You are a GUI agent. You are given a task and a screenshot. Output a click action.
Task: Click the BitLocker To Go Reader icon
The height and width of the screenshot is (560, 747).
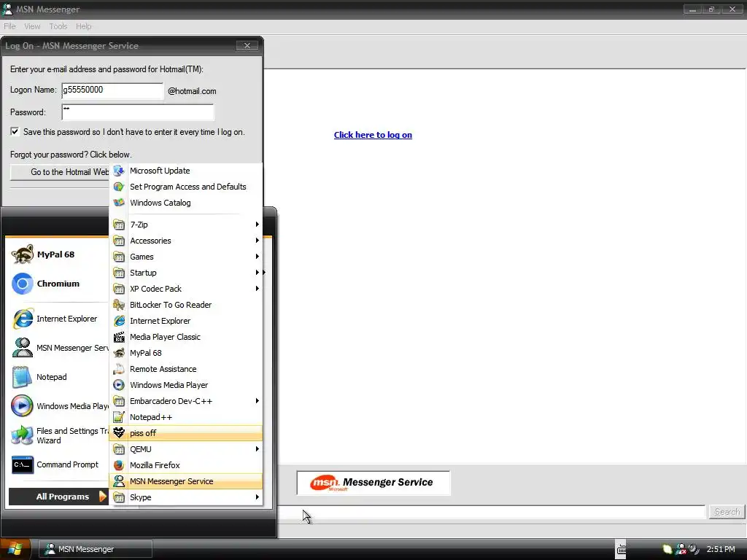pos(119,305)
